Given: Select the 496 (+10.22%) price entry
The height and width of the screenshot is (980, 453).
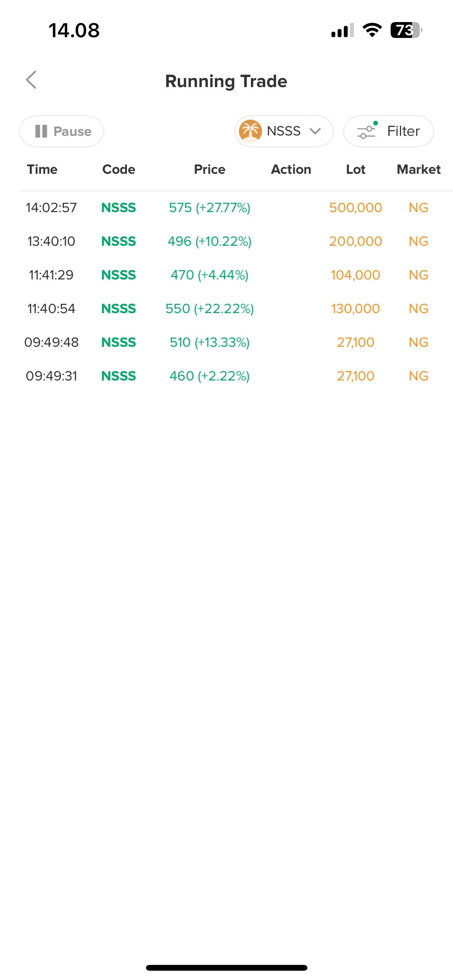Looking at the screenshot, I should pos(209,242).
